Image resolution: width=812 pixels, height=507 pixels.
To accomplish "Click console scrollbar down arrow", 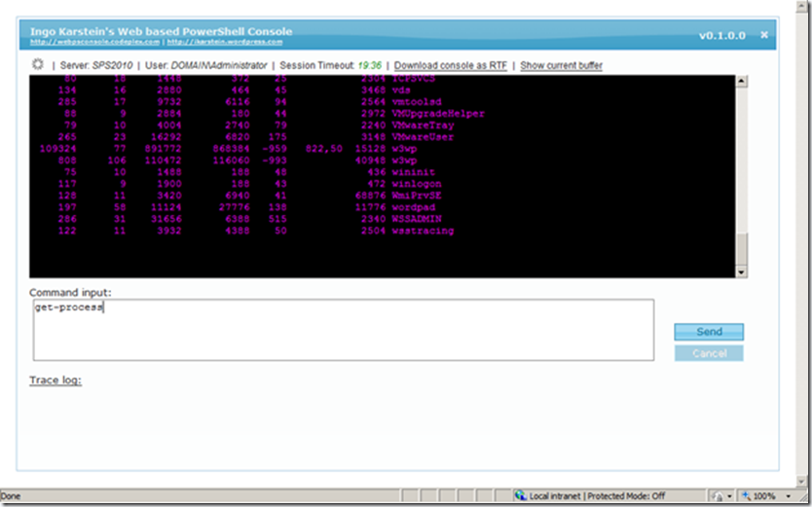I will click(742, 272).
